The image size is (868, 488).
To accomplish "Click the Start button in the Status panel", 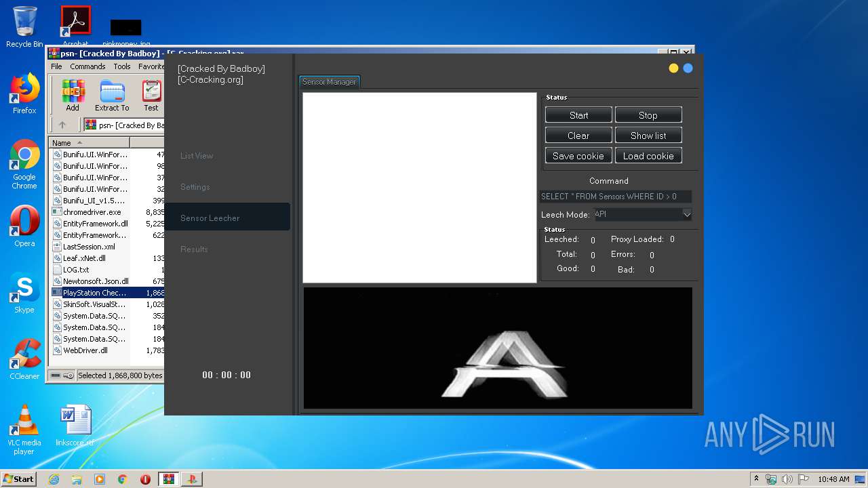I will pyautogui.click(x=578, y=115).
